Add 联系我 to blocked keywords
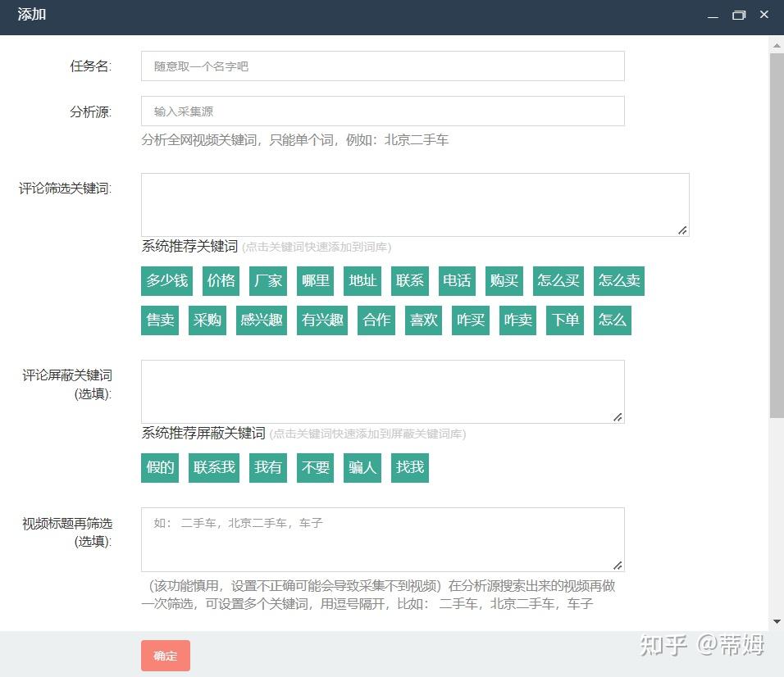This screenshot has height=677, width=784. coord(214,468)
